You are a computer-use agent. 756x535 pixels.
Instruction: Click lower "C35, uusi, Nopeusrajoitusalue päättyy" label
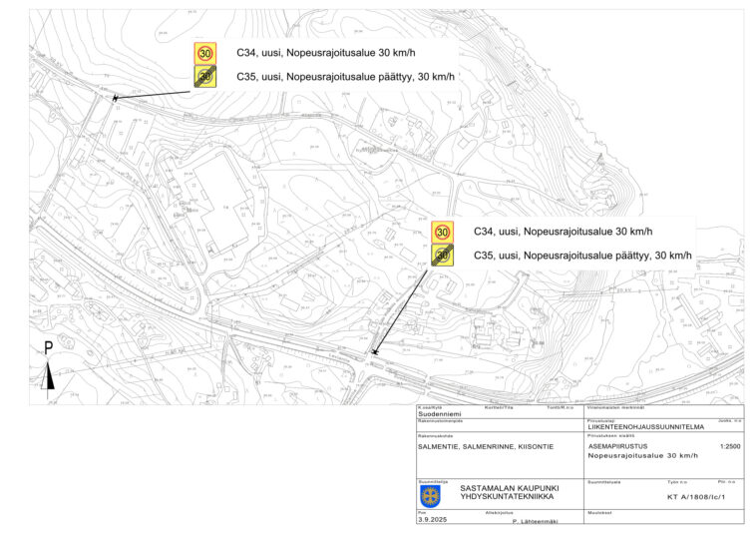click(582, 256)
